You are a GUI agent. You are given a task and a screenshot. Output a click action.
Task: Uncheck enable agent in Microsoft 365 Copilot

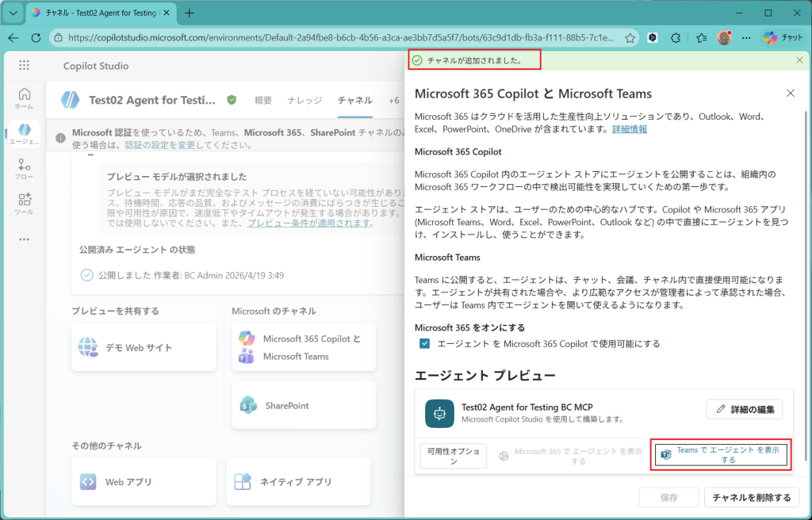(425, 344)
